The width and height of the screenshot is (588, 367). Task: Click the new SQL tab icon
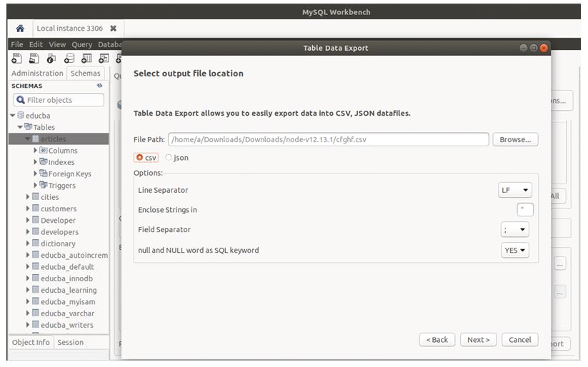(16, 59)
